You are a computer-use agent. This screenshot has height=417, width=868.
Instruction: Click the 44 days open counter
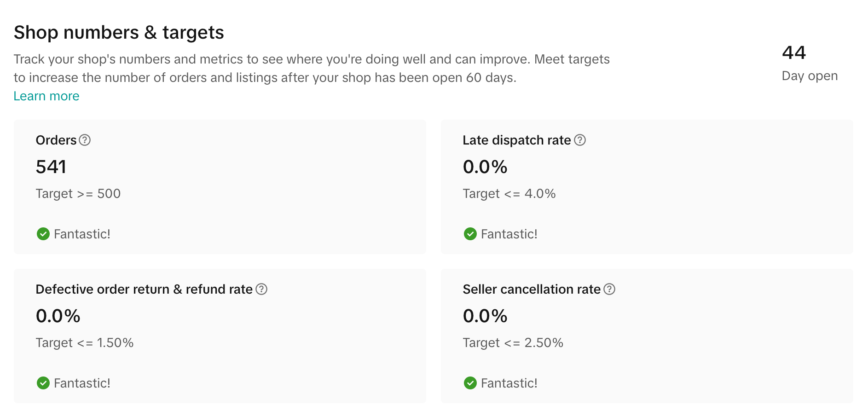[794, 53]
